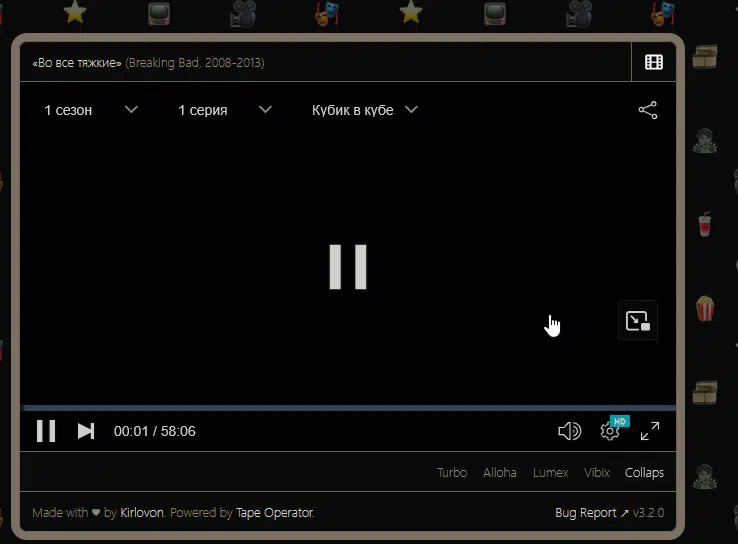Click the 00:01 / 58:06 time display
Image resolution: width=738 pixels, height=544 pixels.
[154, 431]
